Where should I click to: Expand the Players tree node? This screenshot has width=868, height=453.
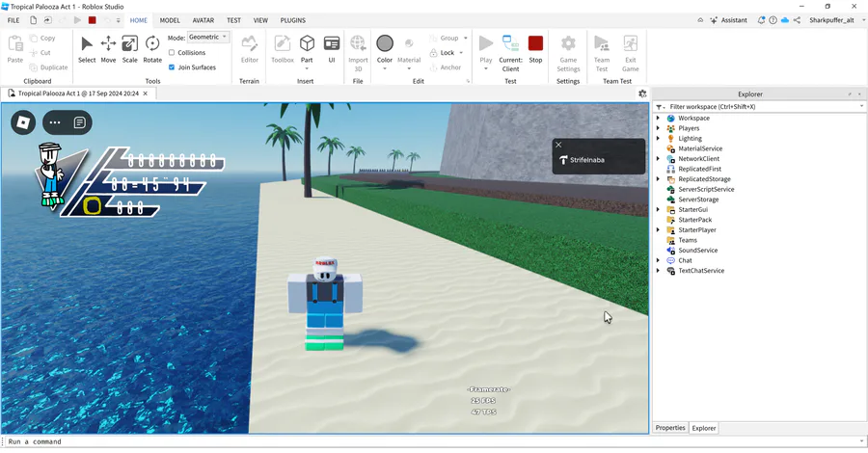tap(658, 128)
